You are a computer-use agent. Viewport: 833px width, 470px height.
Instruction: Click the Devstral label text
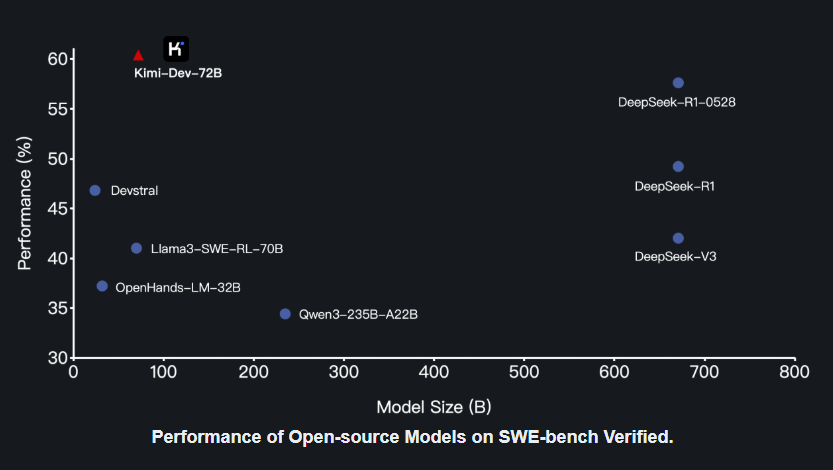pos(134,191)
